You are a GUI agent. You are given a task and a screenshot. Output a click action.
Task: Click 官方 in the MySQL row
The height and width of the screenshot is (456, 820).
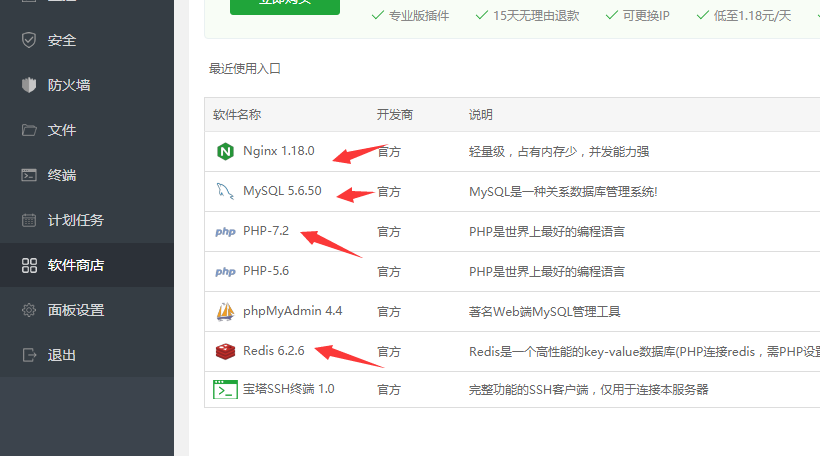389,192
